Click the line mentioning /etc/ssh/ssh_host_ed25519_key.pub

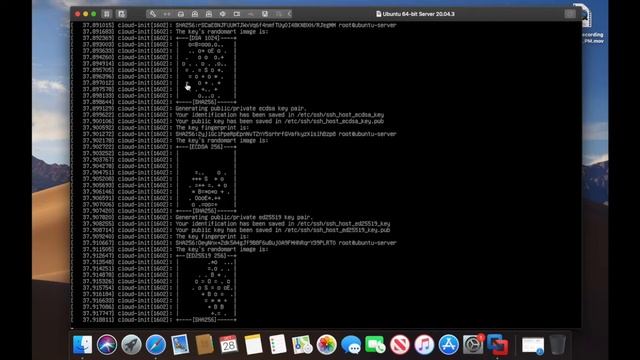click(283, 230)
